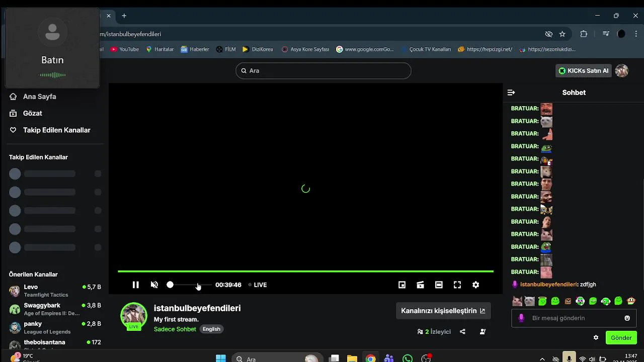Jump to LIVE in the player
644x362 pixels.
258,285
